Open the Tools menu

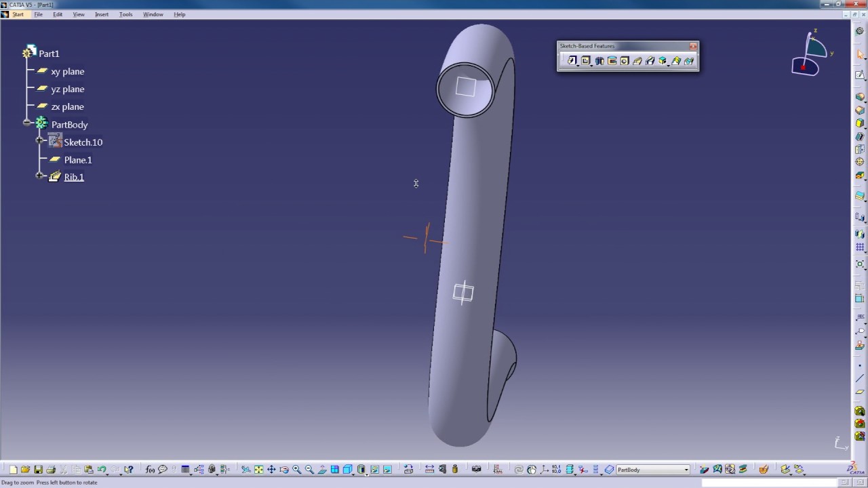pyautogui.click(x=126, y=14)
